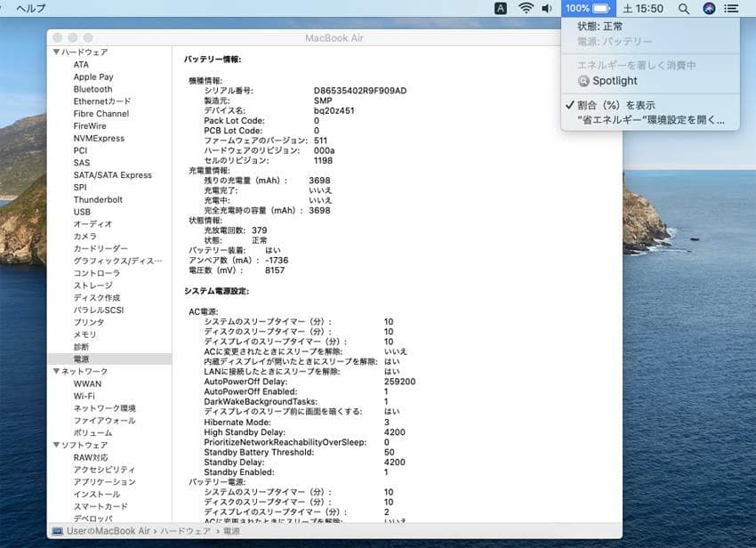Select ディスク作成 in the sidebar
The height and width of the screenshot is (548, 756).
coord(96,298)
